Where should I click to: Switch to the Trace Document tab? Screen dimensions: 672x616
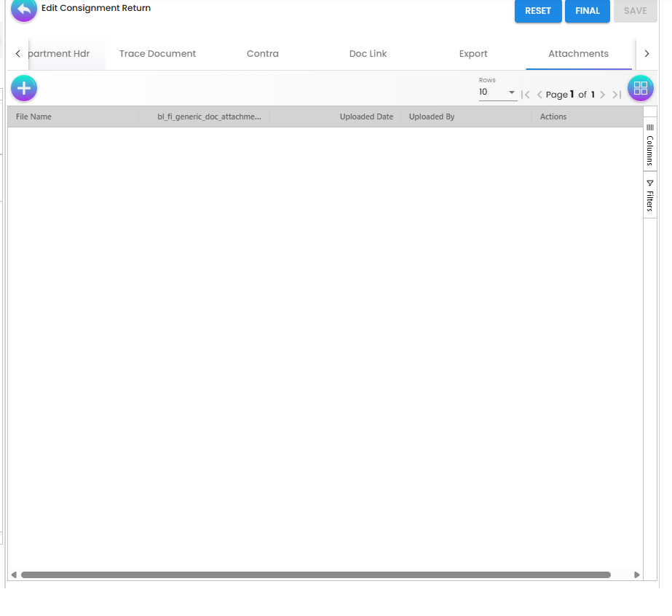(157, 53)
